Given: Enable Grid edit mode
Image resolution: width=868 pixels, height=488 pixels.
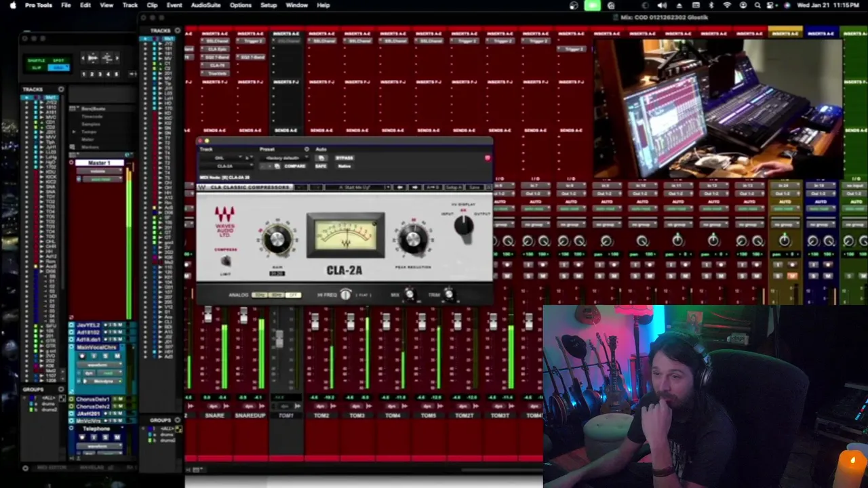Looking at the screenshot, I should [x=59, y=68].
